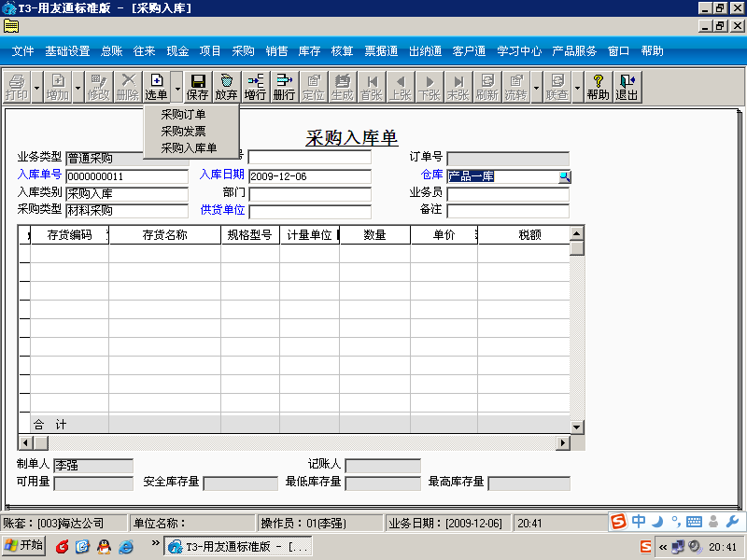Open the dropdown arrow next to 打印

36,88
